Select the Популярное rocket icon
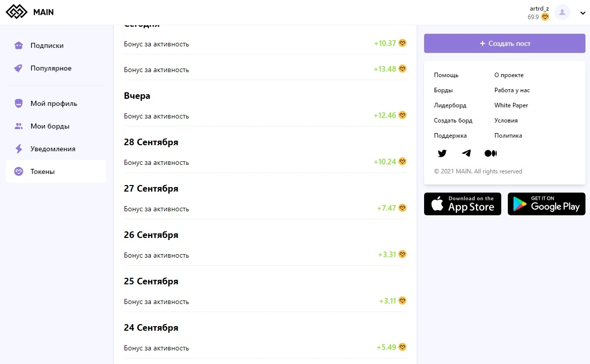 coord(19,68)
